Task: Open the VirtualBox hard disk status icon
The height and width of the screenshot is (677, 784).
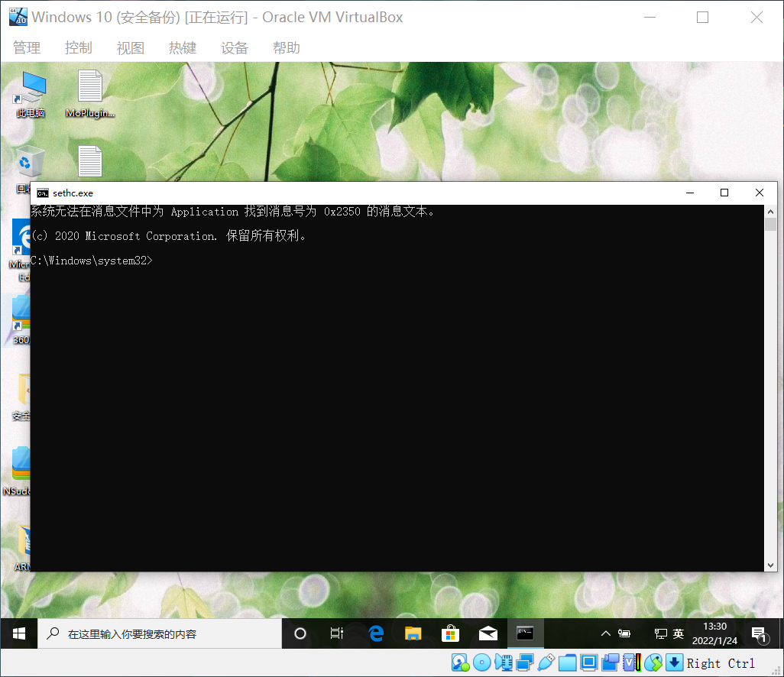Action: point(459,662)
